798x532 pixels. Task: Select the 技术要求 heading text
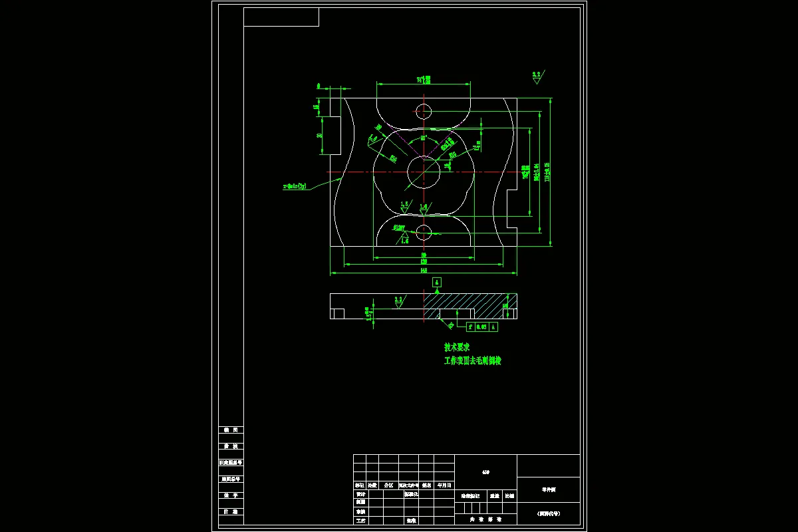tap(458, 347)
